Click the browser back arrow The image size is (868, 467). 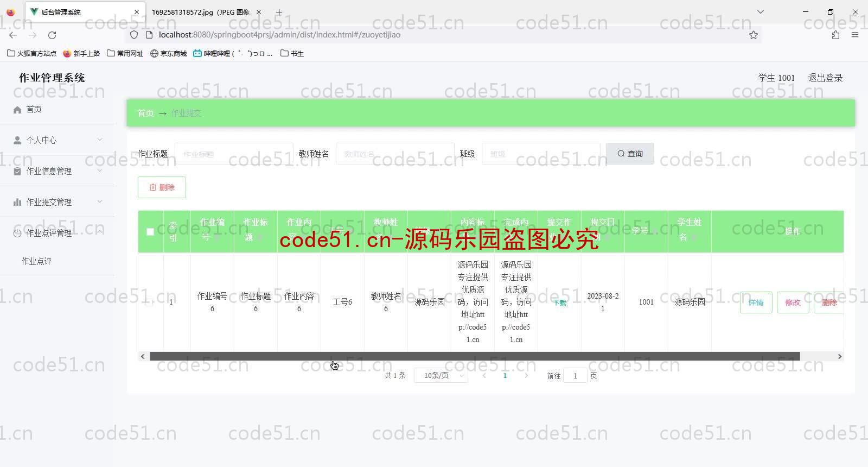(13, 35)
